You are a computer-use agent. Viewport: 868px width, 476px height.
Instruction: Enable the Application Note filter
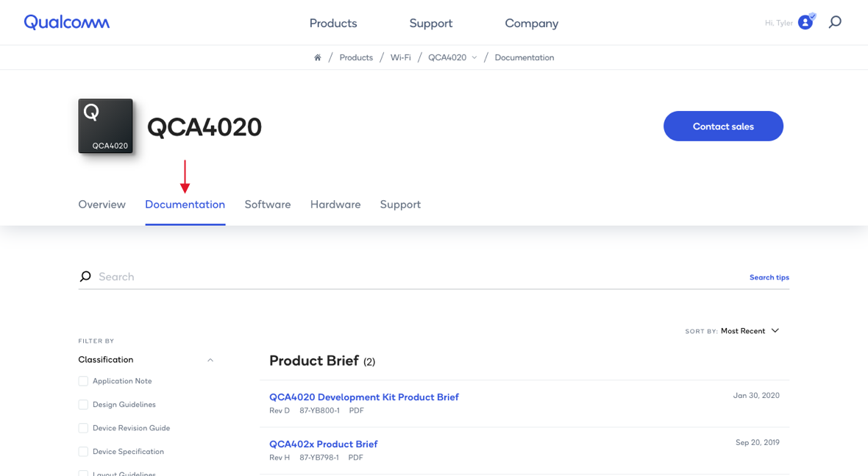83,381
